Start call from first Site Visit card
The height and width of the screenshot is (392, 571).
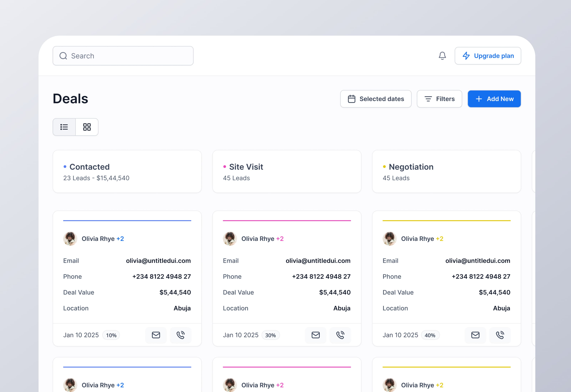[340, 335]
